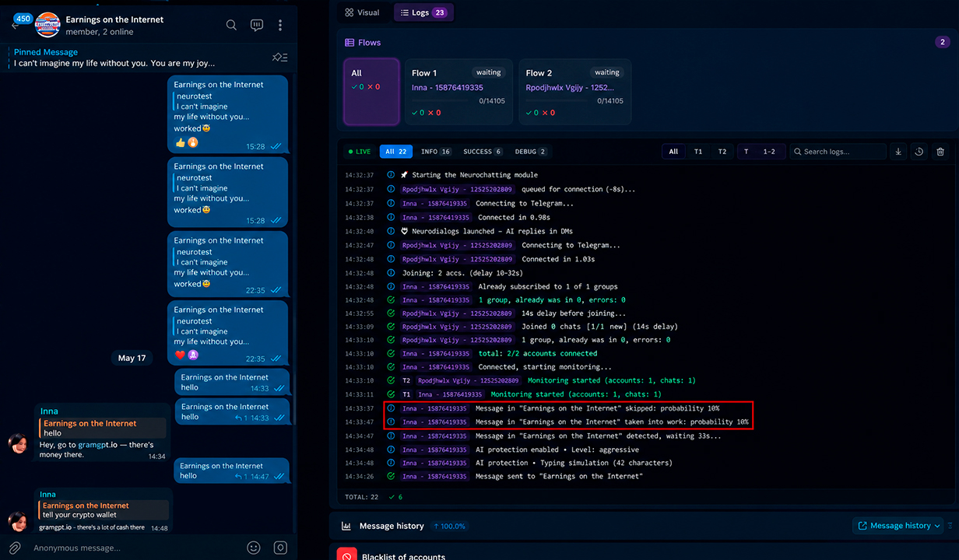Click the Blacklist of accounts red icon
This screenshot has width=959, height=560.
346,555
